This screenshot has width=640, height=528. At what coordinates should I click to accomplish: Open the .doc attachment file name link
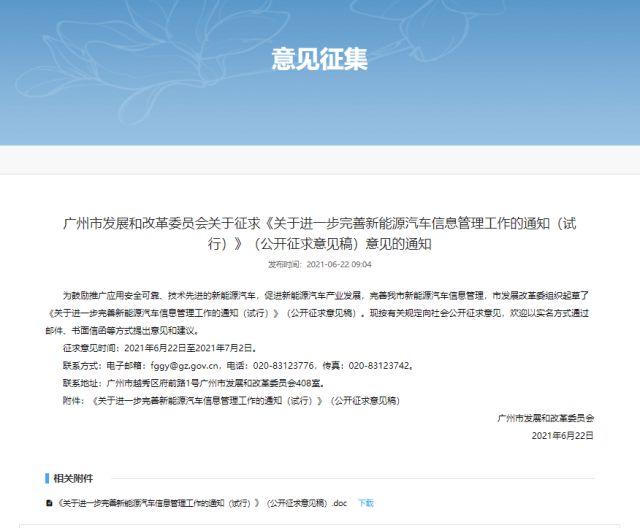pyautogui.click(x=202, y=503)
